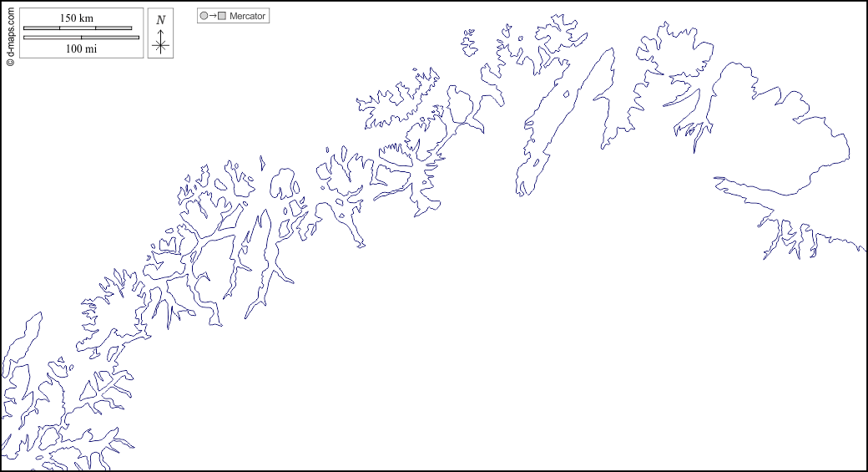The image size is (868, 472).
Task: Click the north arrow compass icon
Action: tap(160, 41)
